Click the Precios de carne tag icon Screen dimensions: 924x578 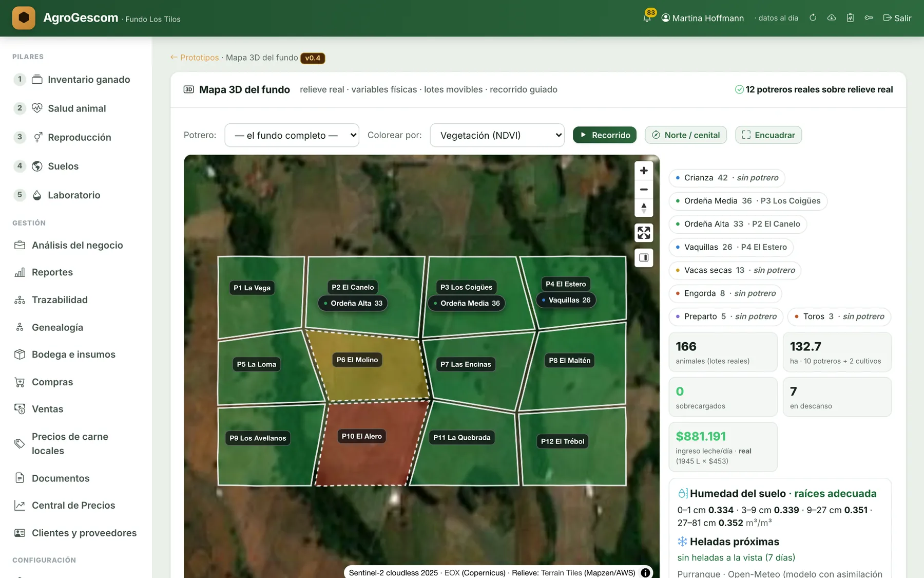point(20,444)
